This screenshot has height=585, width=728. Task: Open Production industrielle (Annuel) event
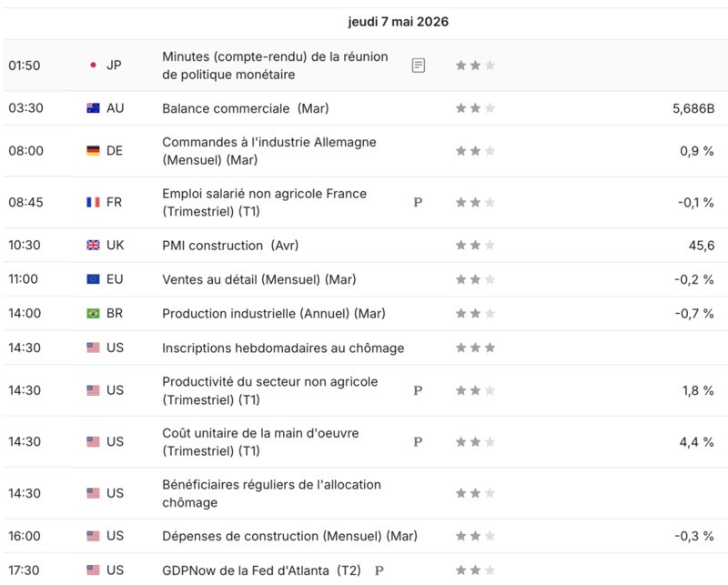click(274, 314)
